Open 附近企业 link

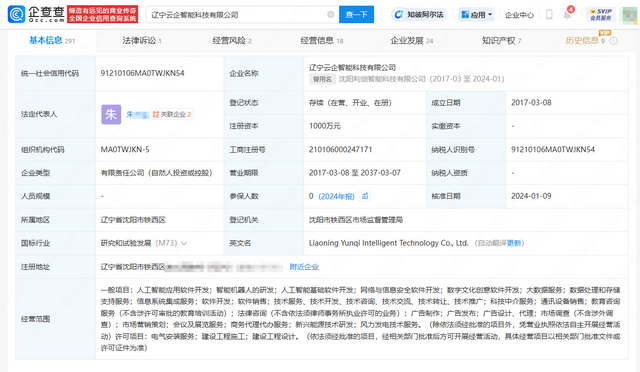point(304,267)
